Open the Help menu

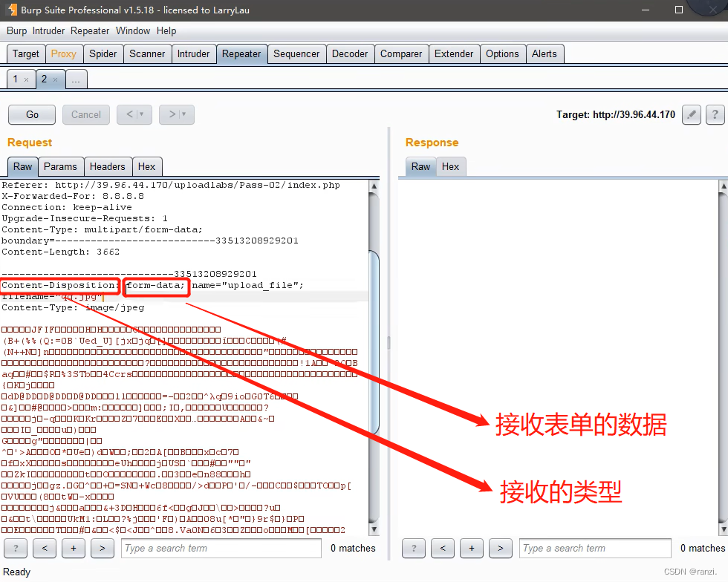coord(166,30)
